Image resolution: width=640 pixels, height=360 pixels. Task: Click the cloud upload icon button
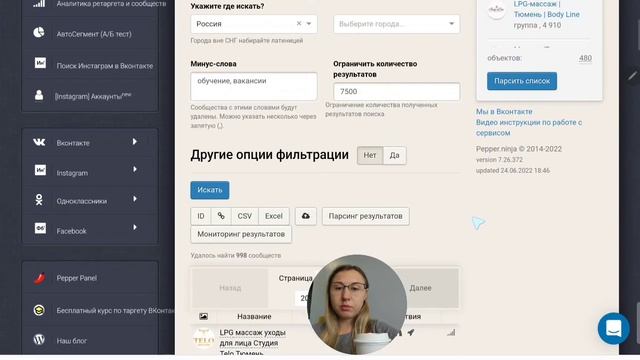pos(306,216)
